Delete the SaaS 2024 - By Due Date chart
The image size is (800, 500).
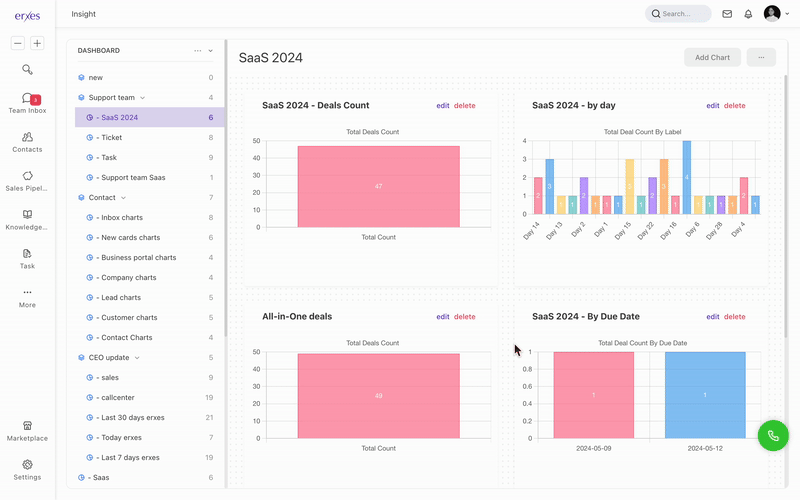735,317
